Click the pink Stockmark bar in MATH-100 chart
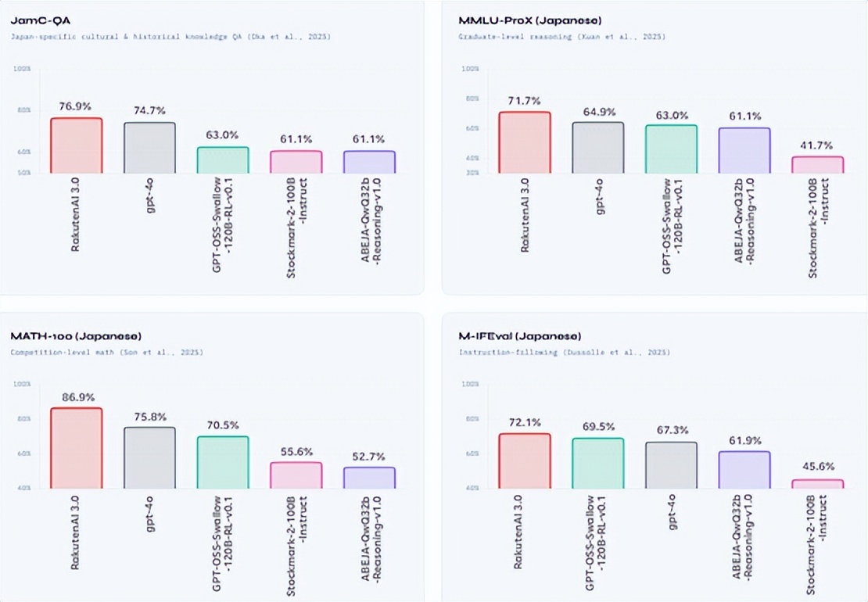 (x=296, y=475)
